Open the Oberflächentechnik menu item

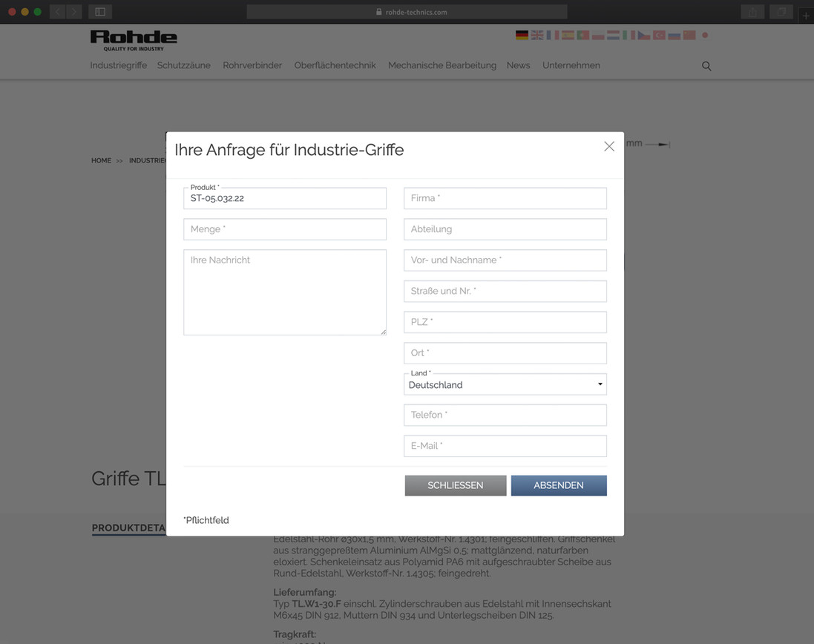point(335,65)
